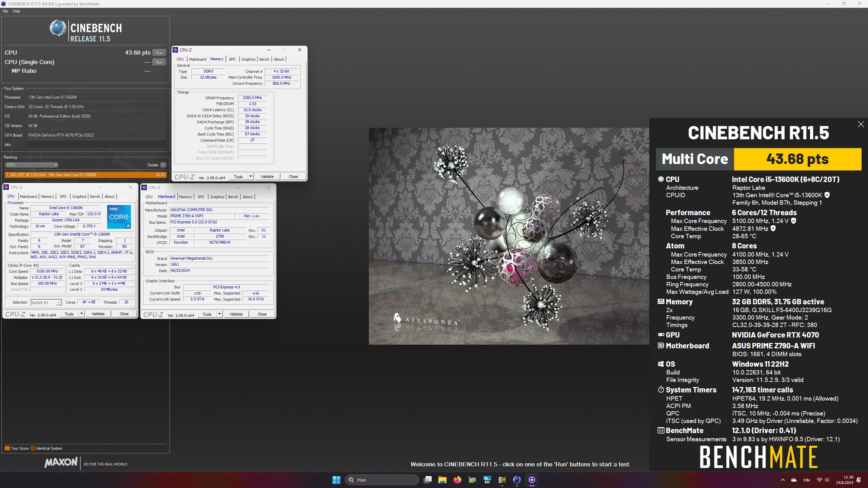Show hidden system tray icons

(x=783, y=480)
